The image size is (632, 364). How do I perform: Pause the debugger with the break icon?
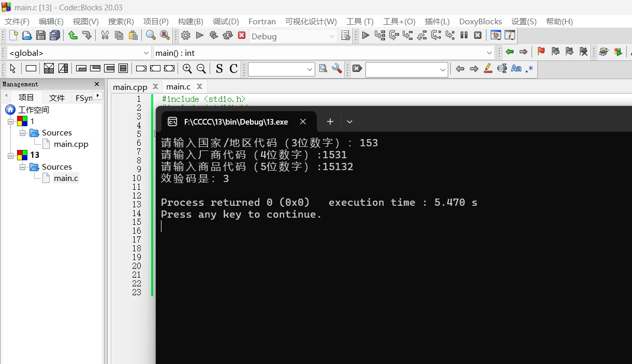click(464, 35)
